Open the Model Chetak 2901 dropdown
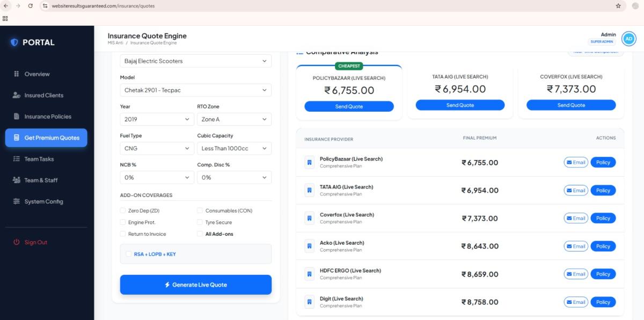Image resolution: width=644 pixels, height=320 pixels. [195, 90]
